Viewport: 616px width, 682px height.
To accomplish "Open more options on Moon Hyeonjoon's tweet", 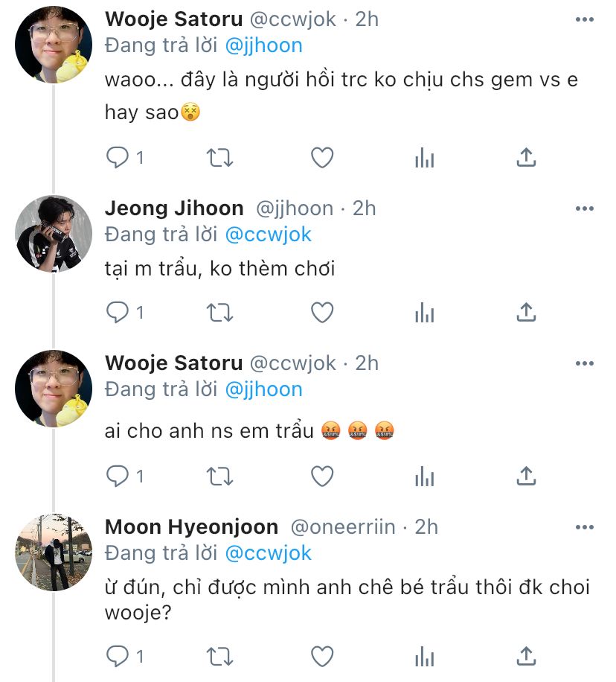I will (x=584, y=527).
